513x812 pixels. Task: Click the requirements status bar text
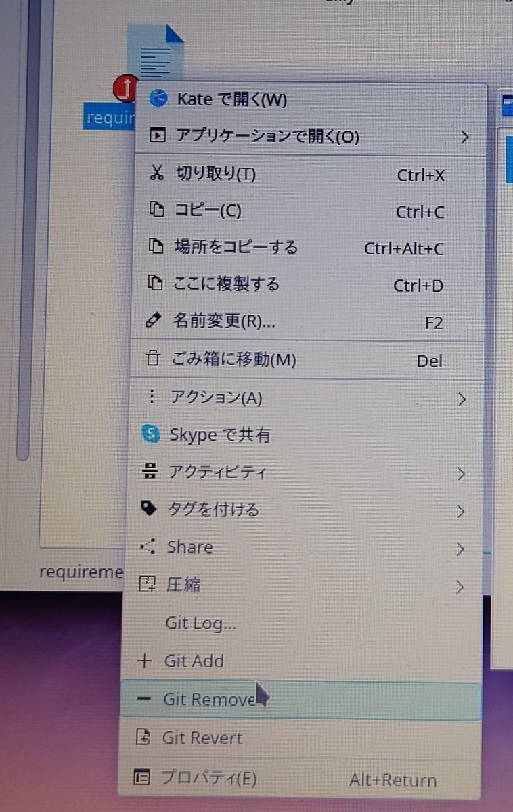pyautogui.click(x=81, y=572)
